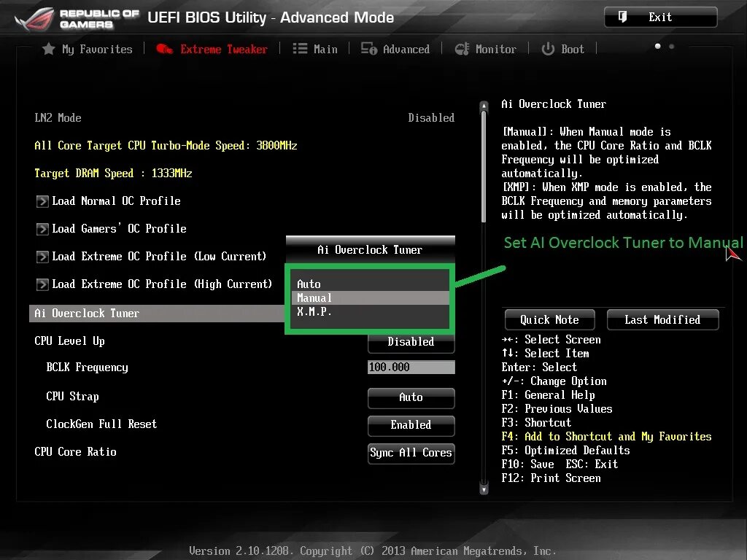Screen dimensions: 747x560
Task: Click the Boot power icon
Action: click(x=548, y=49)
